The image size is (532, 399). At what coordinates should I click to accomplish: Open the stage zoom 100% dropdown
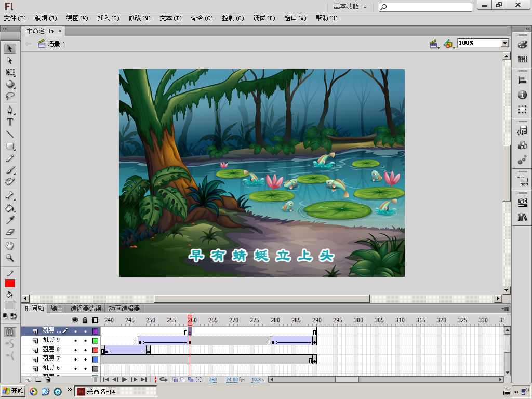(x=504, y=43)
